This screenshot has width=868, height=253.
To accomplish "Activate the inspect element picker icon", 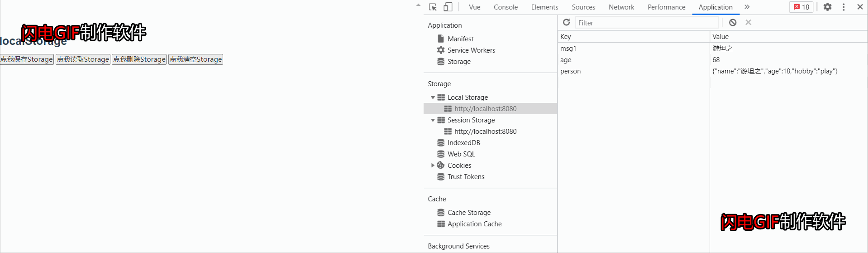I will point(433,7).
